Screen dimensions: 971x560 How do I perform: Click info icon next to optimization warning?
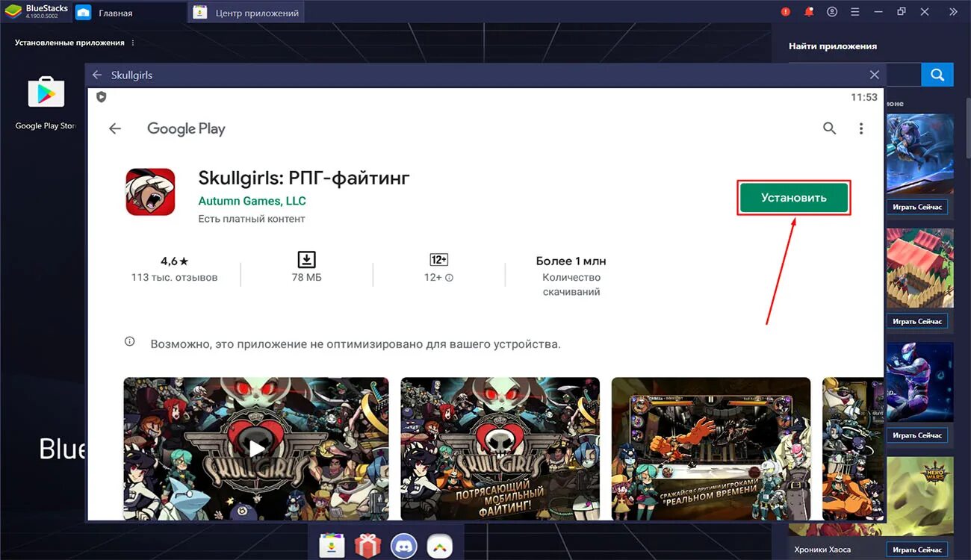click(130, 342)
